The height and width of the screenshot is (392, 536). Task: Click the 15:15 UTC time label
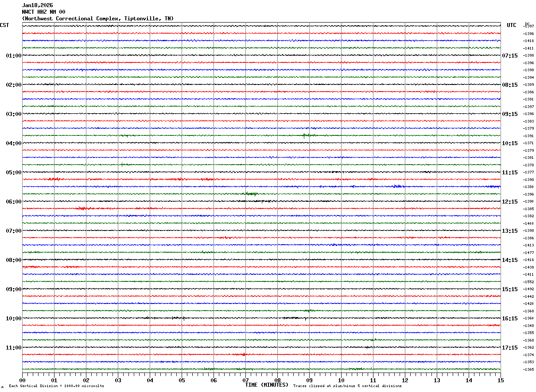point(510,289)
